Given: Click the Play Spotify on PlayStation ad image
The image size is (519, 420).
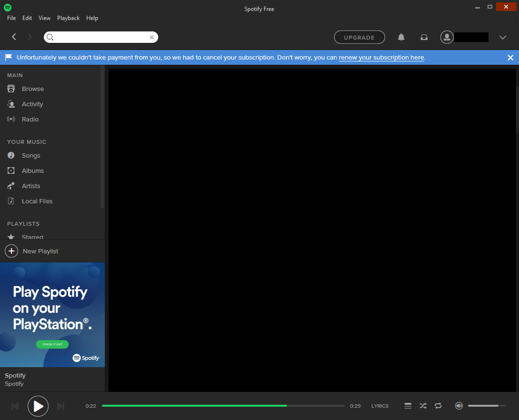Looking at the screenshot, I should tap(52, 314).
